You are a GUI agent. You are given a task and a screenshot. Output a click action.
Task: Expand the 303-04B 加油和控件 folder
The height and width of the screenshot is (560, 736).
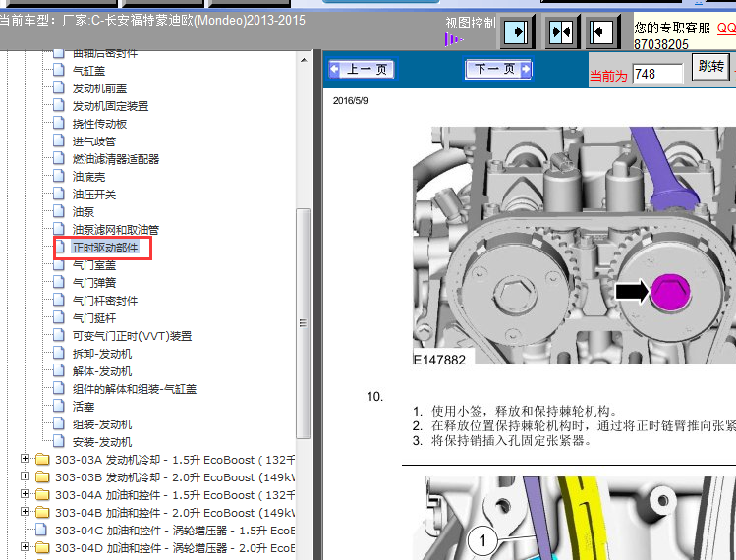click(x=26, y=512)
